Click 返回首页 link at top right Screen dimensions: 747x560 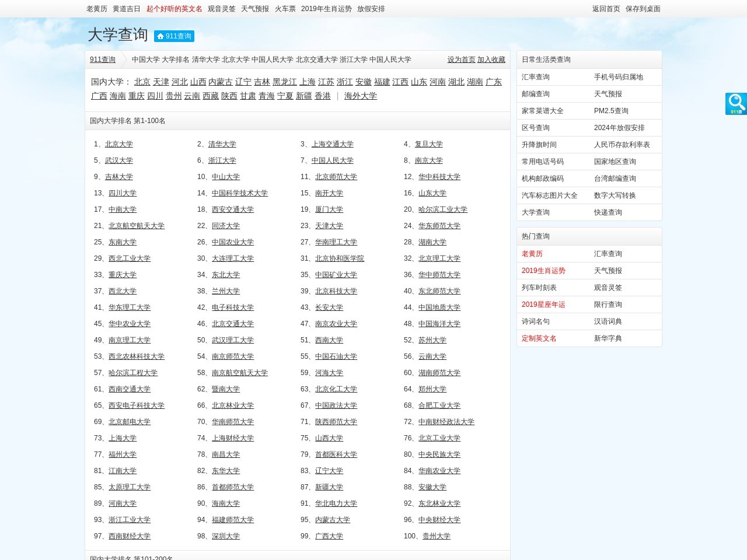coord(606,9)
